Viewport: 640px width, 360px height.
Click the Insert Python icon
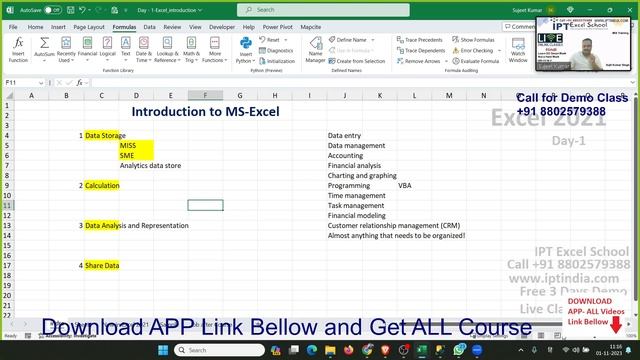point(246,43)
